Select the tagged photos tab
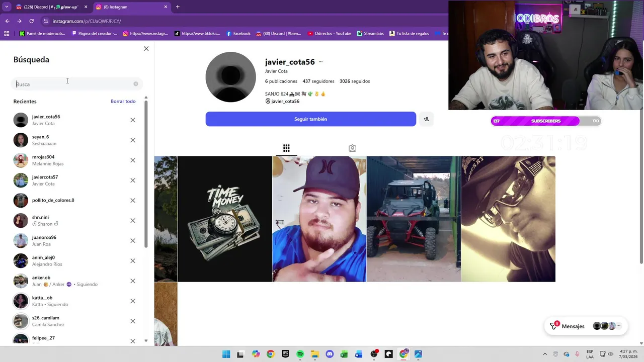644x362 pixels. coord(352,148)
